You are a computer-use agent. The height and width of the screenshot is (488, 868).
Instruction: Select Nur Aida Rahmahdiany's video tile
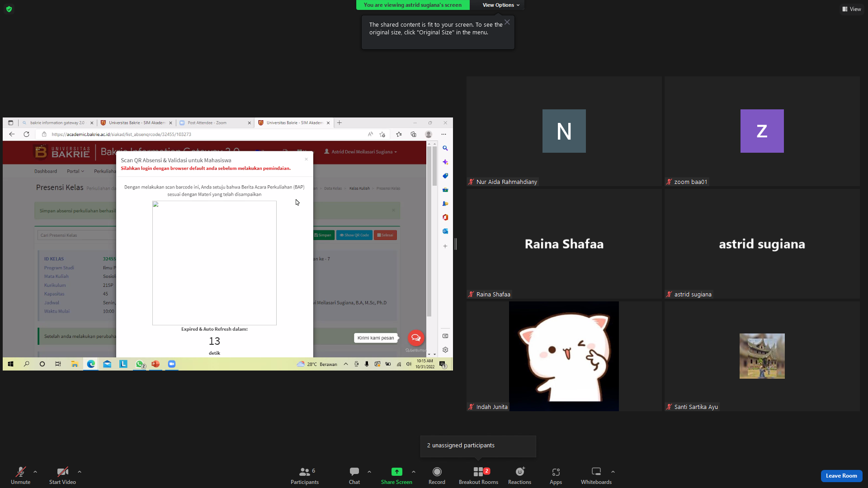point(564,131)
